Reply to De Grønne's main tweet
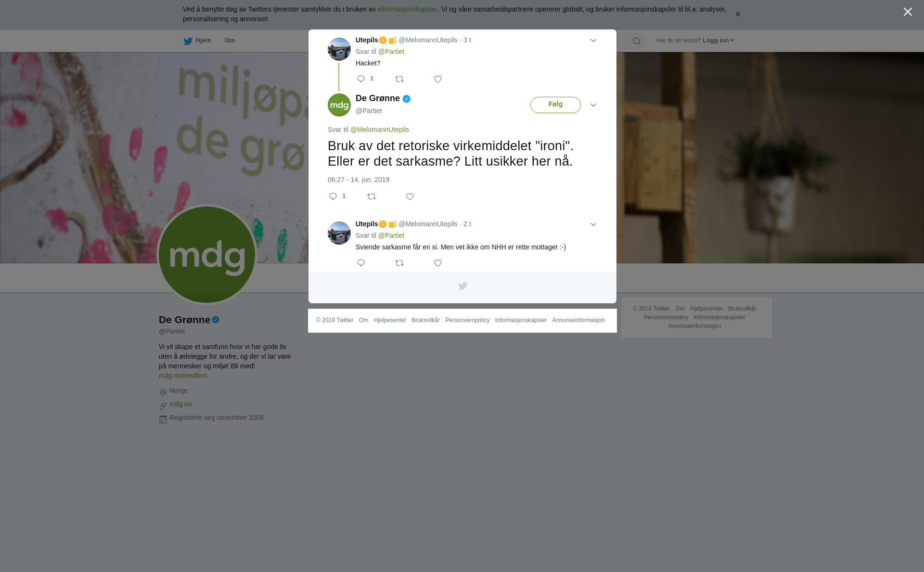This screenshot has width=924, height=572. [333, 196]
